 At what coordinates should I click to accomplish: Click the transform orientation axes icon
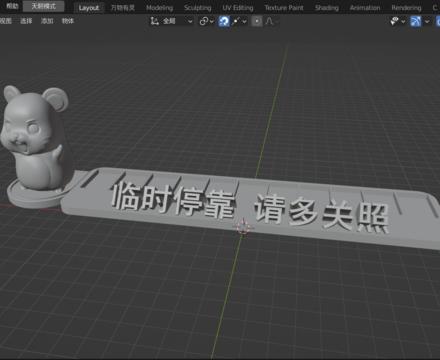(x=154, y=21)
